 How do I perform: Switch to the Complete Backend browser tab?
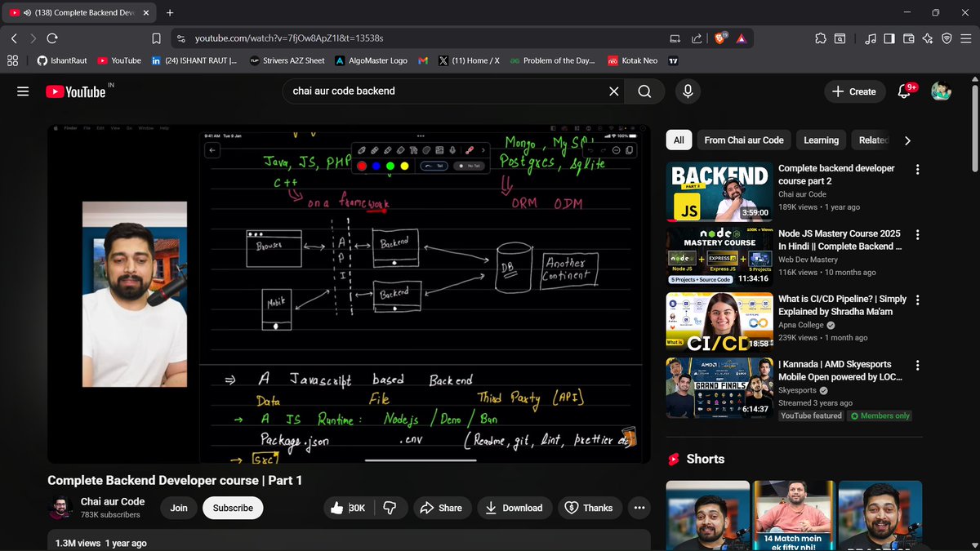click(x=80, y=12)
